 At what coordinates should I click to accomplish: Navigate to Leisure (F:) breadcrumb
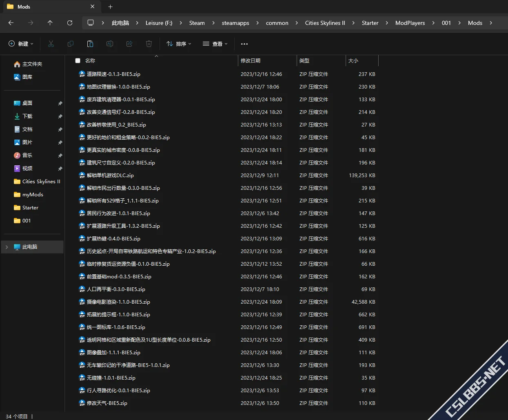159,23
